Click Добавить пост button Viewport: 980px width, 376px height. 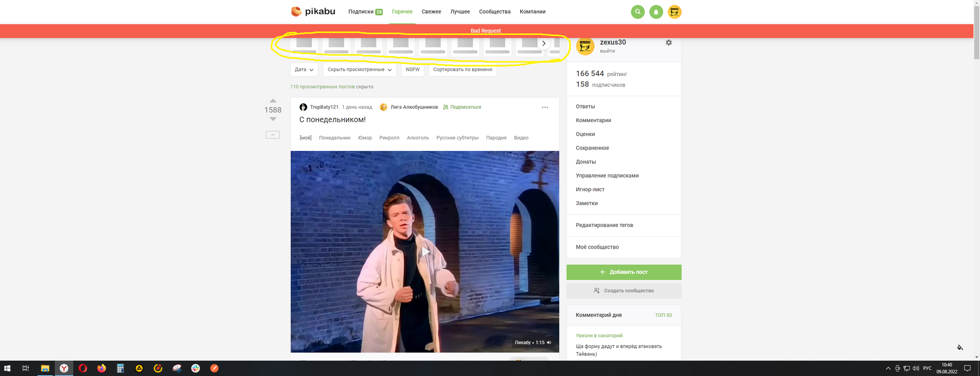(624, 272)
